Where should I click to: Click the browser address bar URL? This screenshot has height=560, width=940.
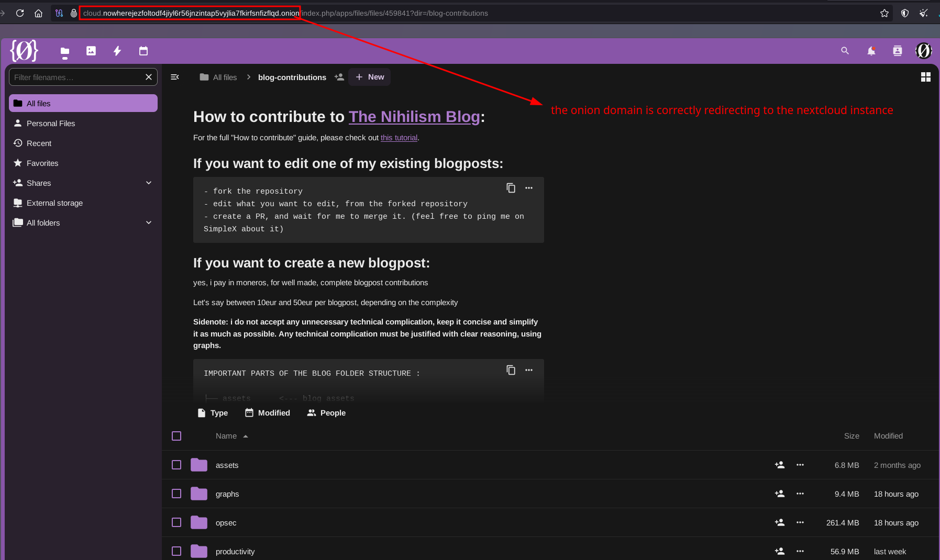click(x=285, y=13)
